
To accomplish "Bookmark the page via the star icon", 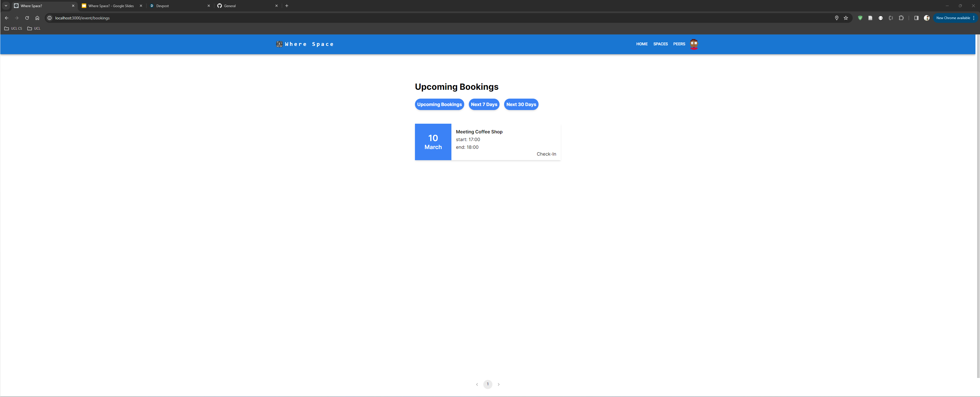I will pos(846,18).
